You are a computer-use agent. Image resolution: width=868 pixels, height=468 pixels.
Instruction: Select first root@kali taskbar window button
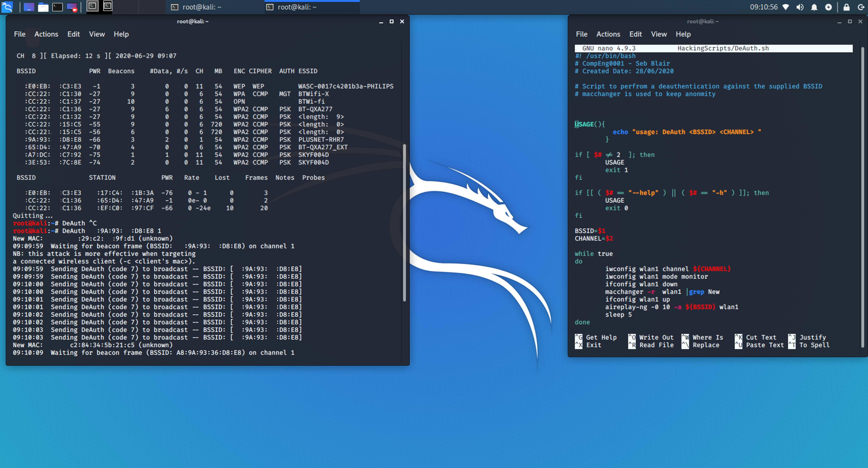[x=214, y=7]
